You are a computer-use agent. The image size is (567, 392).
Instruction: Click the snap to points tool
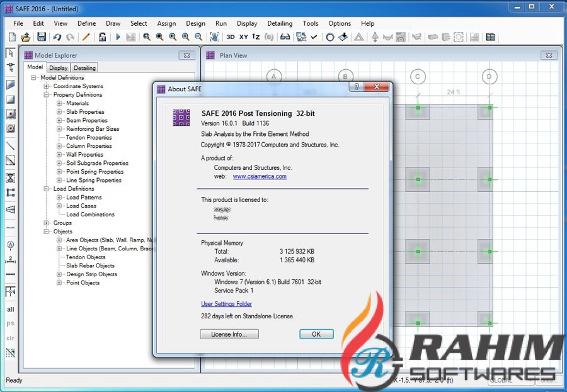click(11, 291)
